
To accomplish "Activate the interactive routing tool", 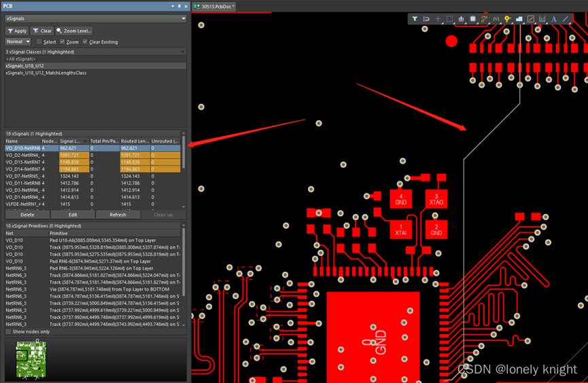I will [485, 19].
